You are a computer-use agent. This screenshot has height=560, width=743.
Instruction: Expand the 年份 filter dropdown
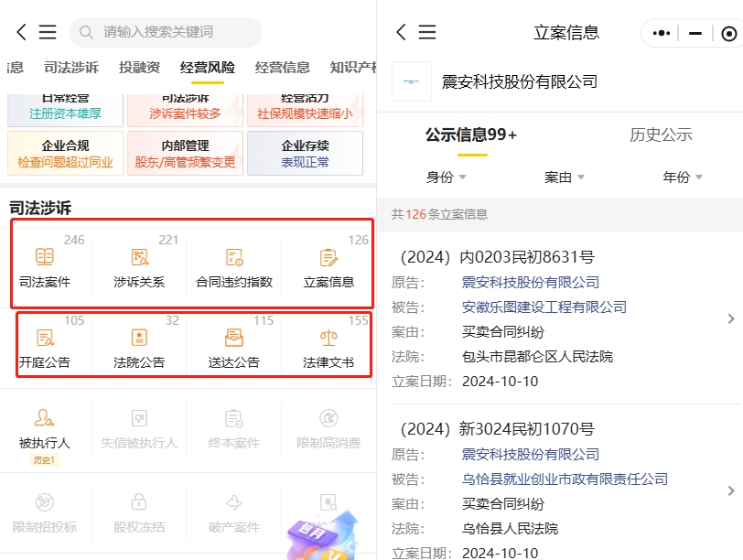click(x=683, y=178)
